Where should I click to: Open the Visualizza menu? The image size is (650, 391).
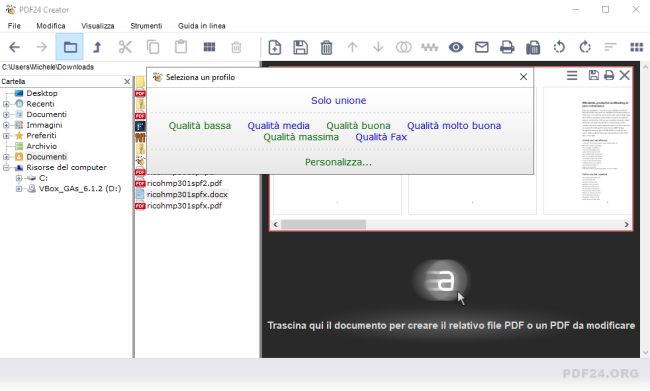97,26
